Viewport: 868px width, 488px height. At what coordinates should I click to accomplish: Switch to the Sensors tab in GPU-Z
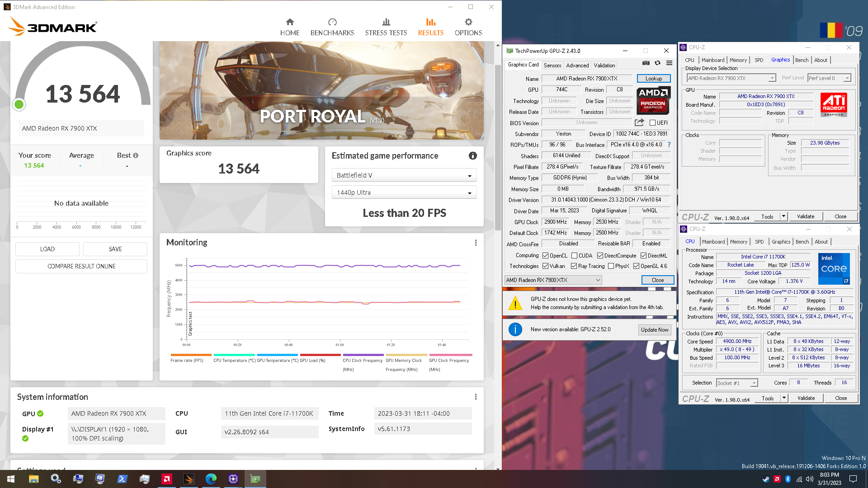[x=552, y=66]
